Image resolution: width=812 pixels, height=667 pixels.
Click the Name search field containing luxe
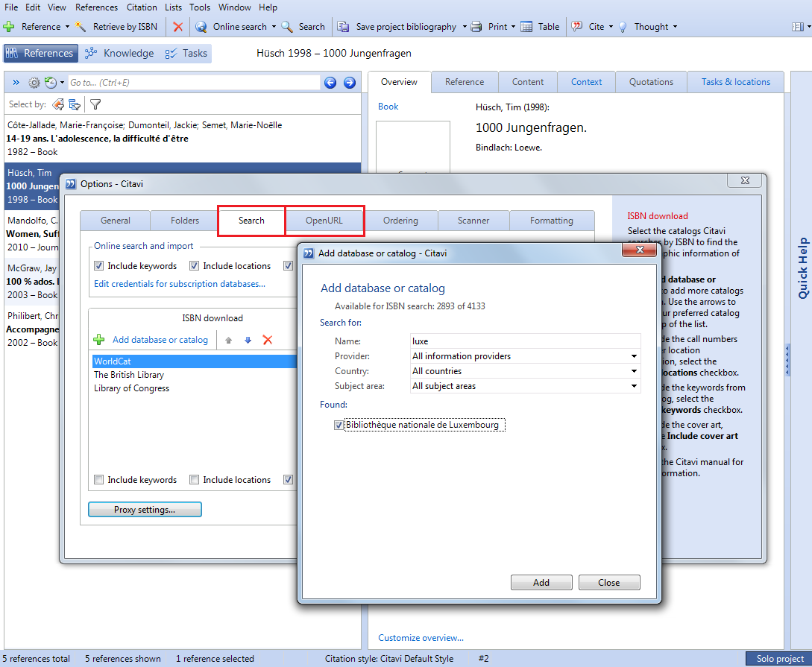click(525, 341)
